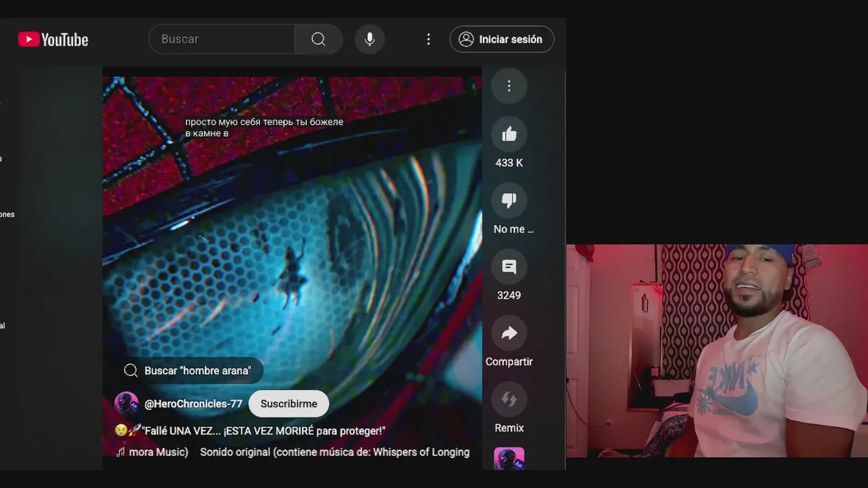Open the sound thumbnail below Remix

[x=509, y=459]
